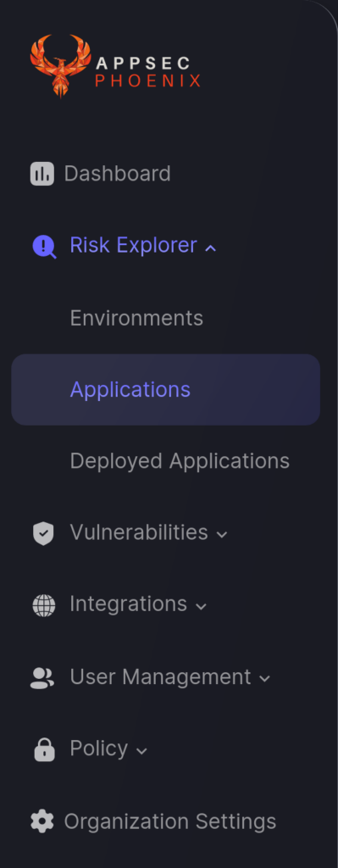Click the Vulnerabilities shield icon
Viewport: 338px width, 868px height.
click(43, 534)
